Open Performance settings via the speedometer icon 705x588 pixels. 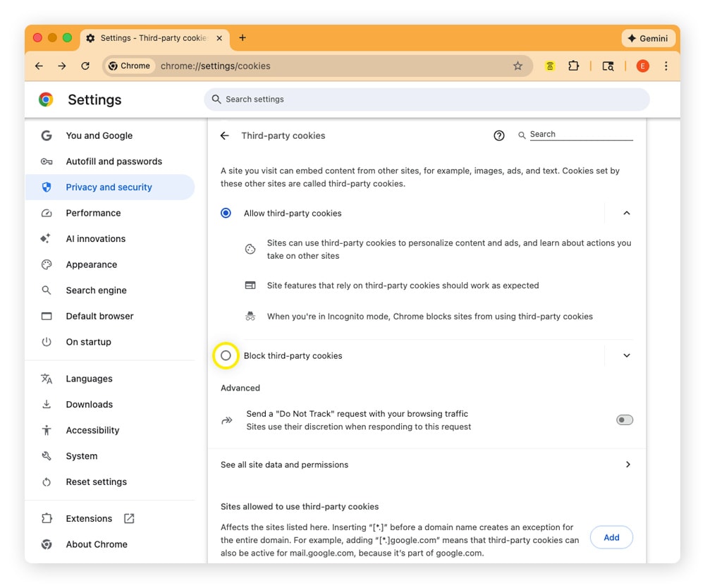tap(45, 212)
